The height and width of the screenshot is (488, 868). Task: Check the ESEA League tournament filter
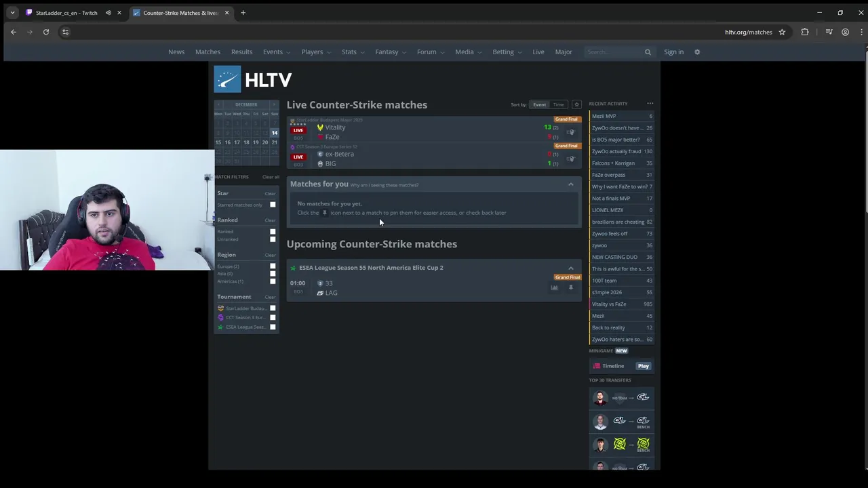click(x=273, y=327)
